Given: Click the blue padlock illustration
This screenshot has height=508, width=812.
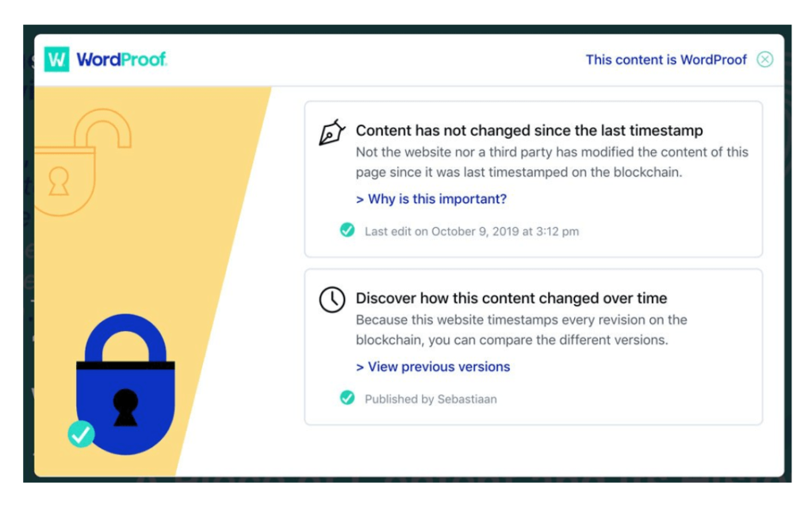Looking at the screenshot, I should tap(125, 385).
